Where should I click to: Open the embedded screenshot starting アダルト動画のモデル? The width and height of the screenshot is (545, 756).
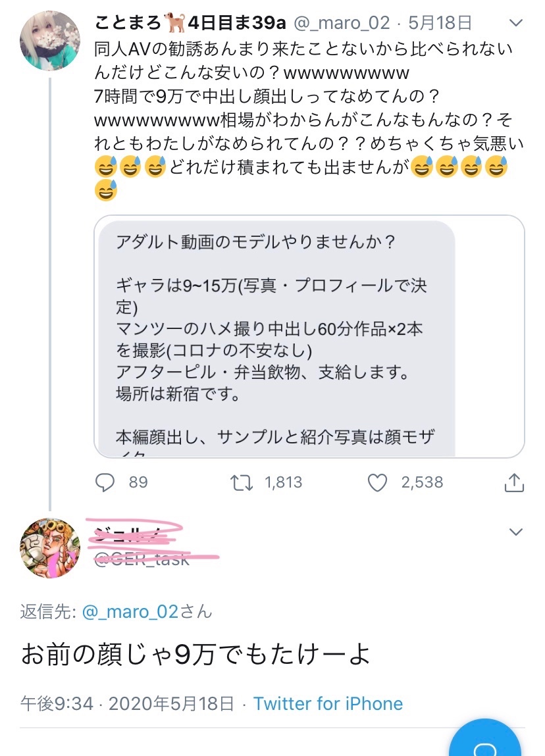pyautogui.click(x=309, y=336)
